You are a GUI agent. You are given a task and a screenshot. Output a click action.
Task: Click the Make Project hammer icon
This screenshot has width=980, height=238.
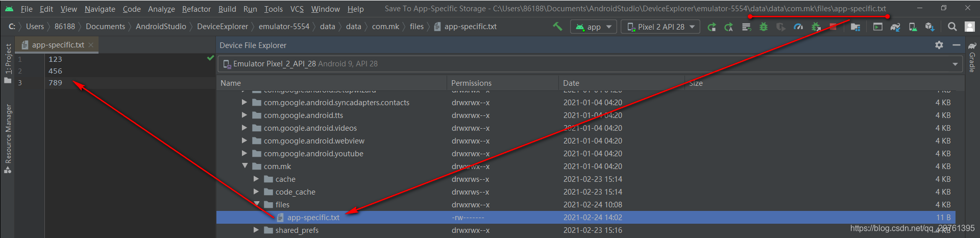[x=557, y=27]
